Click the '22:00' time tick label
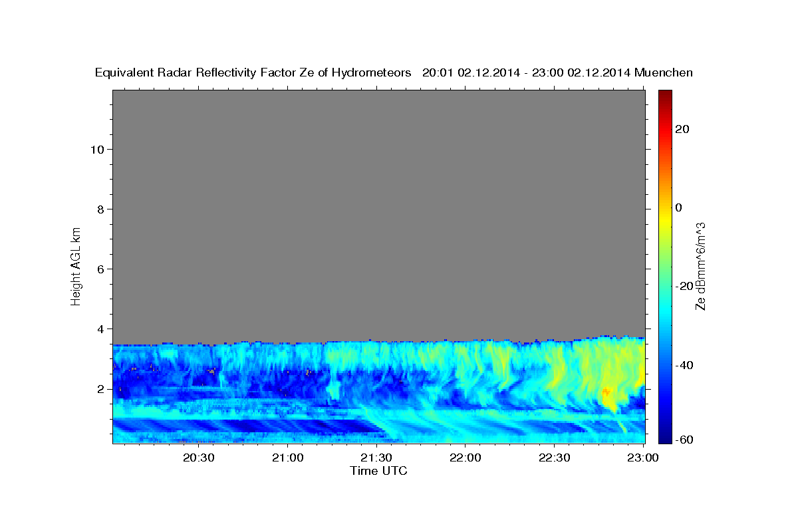This screenshot has height=532, width=798. 465,458
